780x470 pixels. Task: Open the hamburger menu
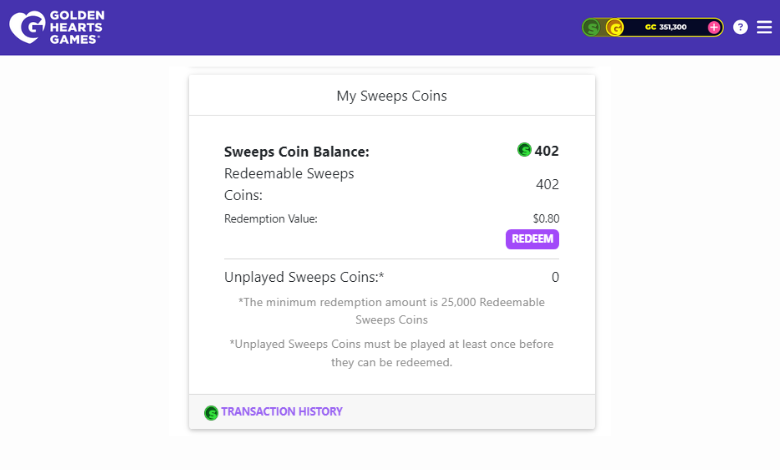(765, 27)
